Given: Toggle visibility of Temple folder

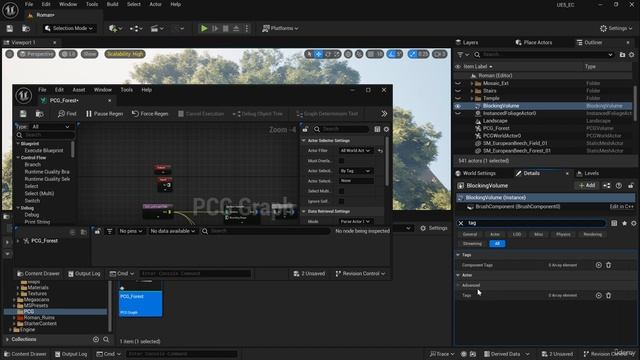Looking at the screenshot, I should click(458, 98).
